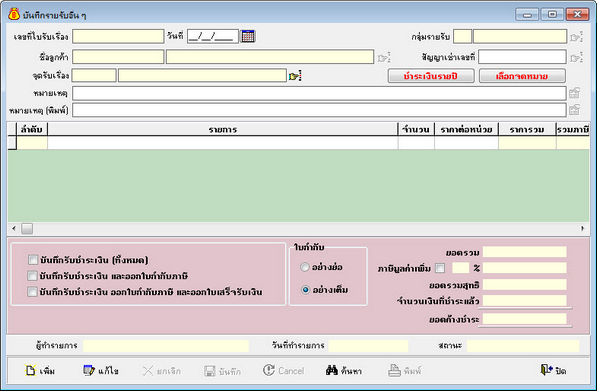Image resolution: width=597 pixels, height=391 pixels.
Task: Click the ผู้ทำรายการ field
Action: click(x=166, y=346)
